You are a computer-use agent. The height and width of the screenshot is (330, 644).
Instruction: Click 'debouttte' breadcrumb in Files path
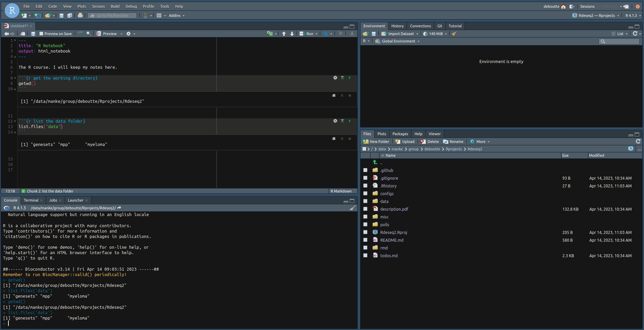click(x=432, y=149)
